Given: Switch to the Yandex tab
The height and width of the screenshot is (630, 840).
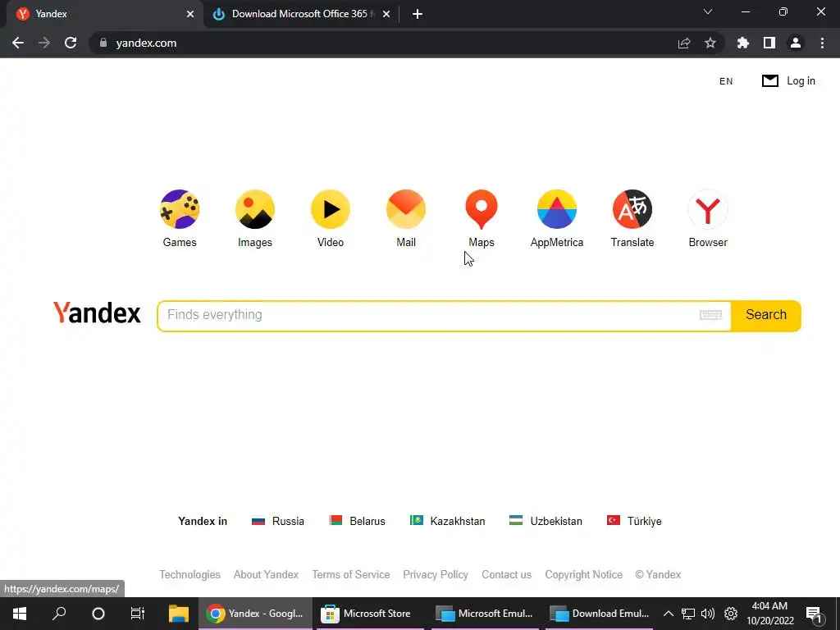Looking at the screenshot, I should click(x=102, y=14).
